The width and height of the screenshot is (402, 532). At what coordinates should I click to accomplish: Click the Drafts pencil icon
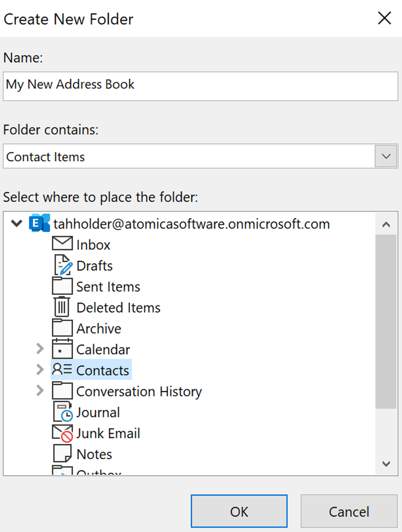pos(62,265)
